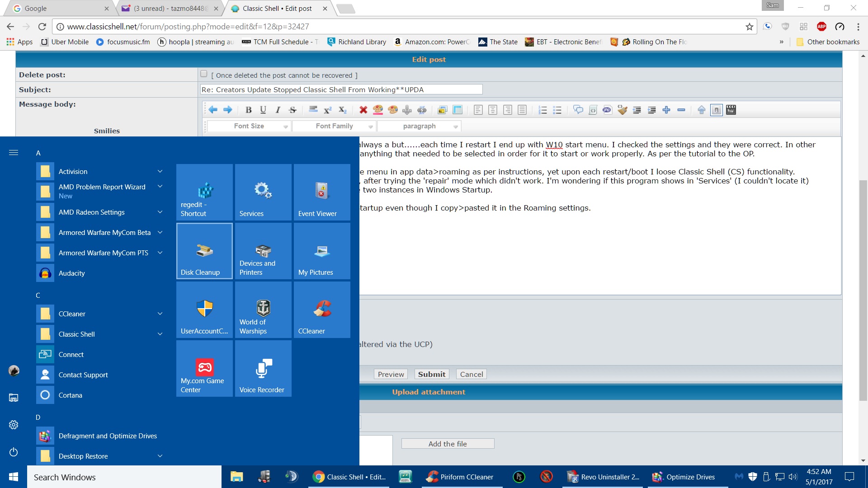Viewport: 868px width, 488px height.
Task: Insert table using the table icon
Action: click(x=458, y=110)
